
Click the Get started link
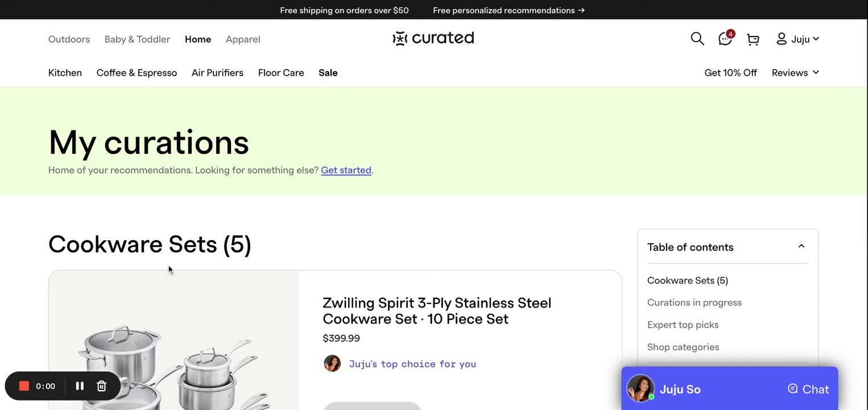click(x=346, y=170)
